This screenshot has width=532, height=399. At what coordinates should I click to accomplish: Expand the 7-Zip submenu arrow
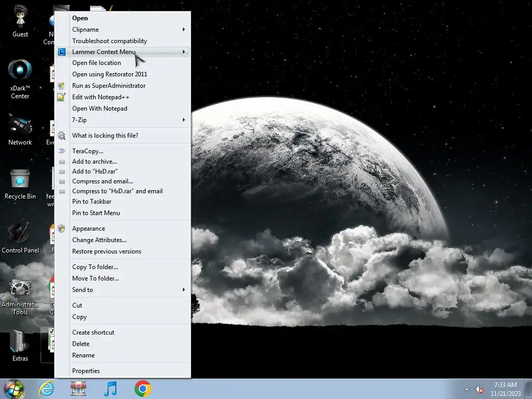(x=183, y=120)
